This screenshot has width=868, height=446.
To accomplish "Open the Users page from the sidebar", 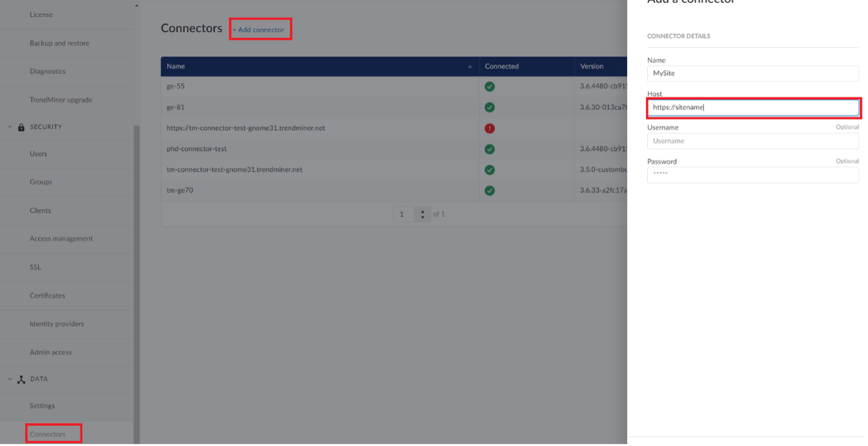I will coord(39,153).
